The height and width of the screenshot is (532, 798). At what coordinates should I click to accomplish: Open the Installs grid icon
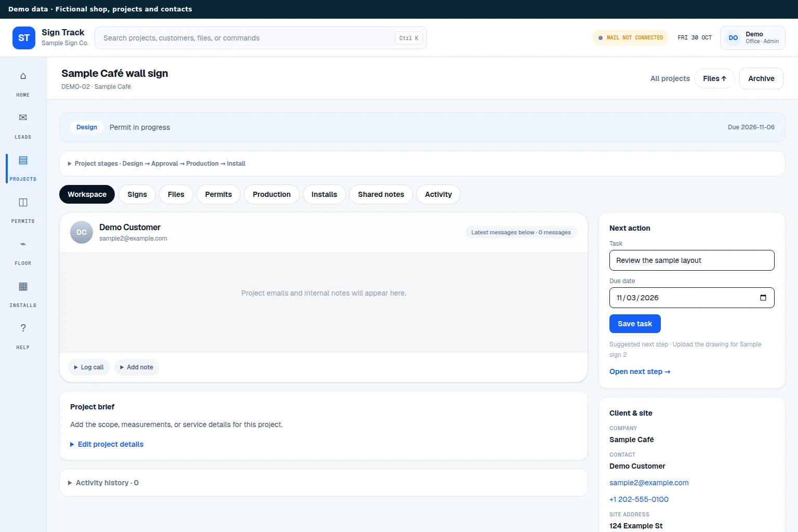point(23,286)
